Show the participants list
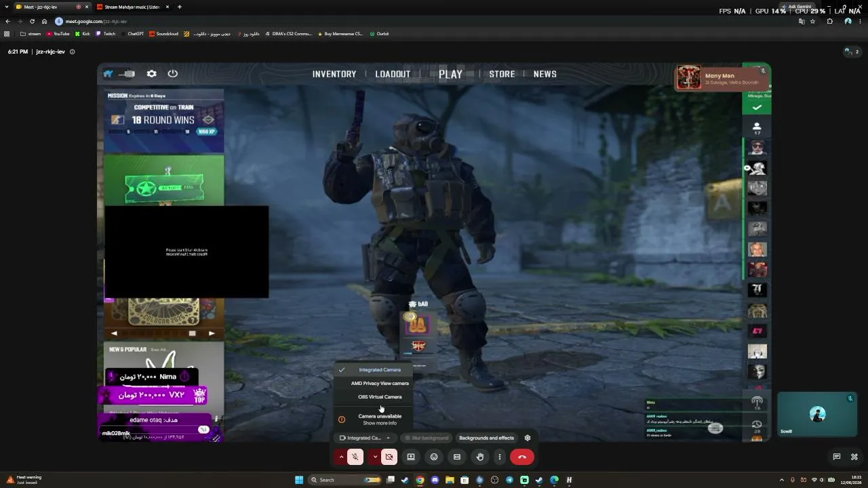868x488 pixels. pos(852,52)
